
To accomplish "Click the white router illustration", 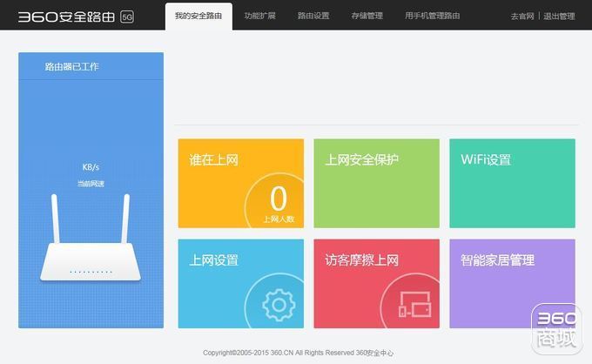I will tap(91, 238).
